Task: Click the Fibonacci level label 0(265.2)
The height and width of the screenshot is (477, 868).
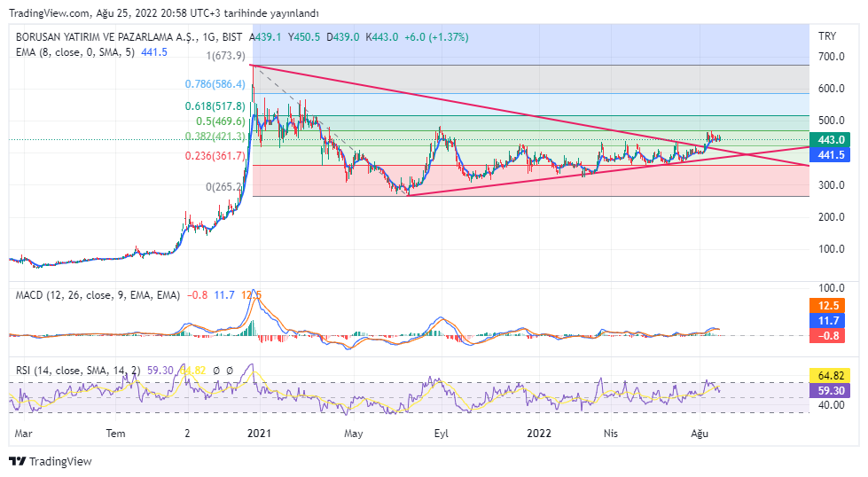Action: tap(224, 187)
